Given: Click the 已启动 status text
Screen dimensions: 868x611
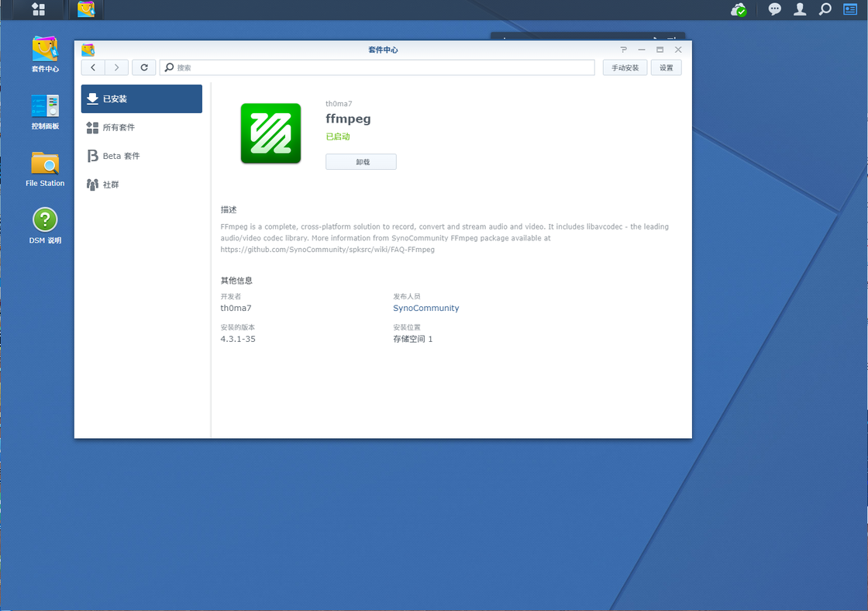Looking at the screenshot, I should click(338, 136).
